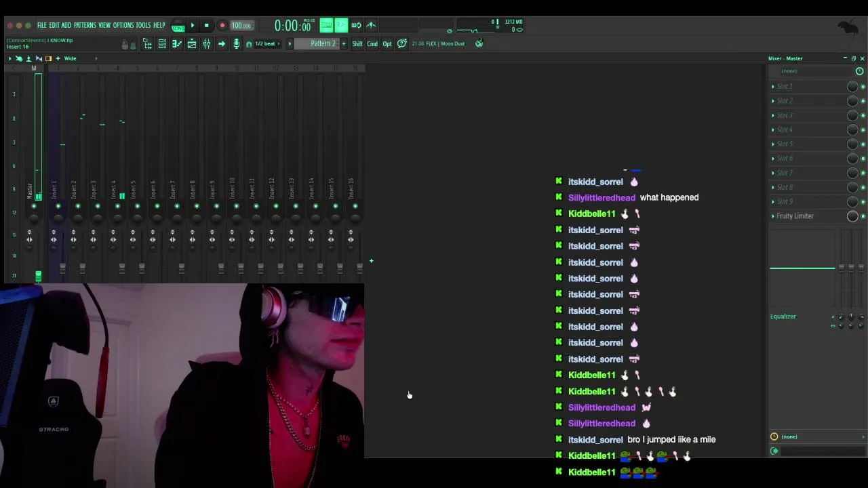Open the FILE menu
The width and height of the screenshot is (868, 488).
coord(41,25)
